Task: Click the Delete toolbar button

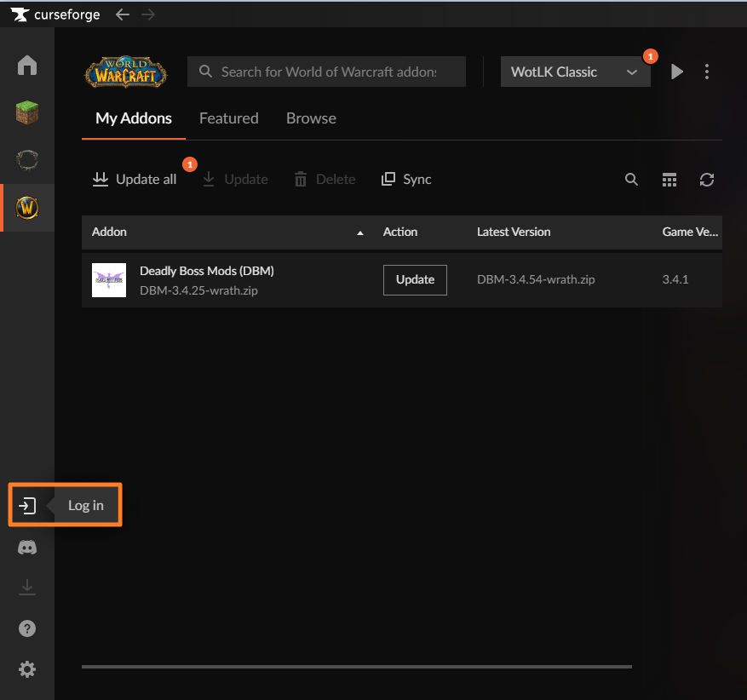Action: pos(325,180)
